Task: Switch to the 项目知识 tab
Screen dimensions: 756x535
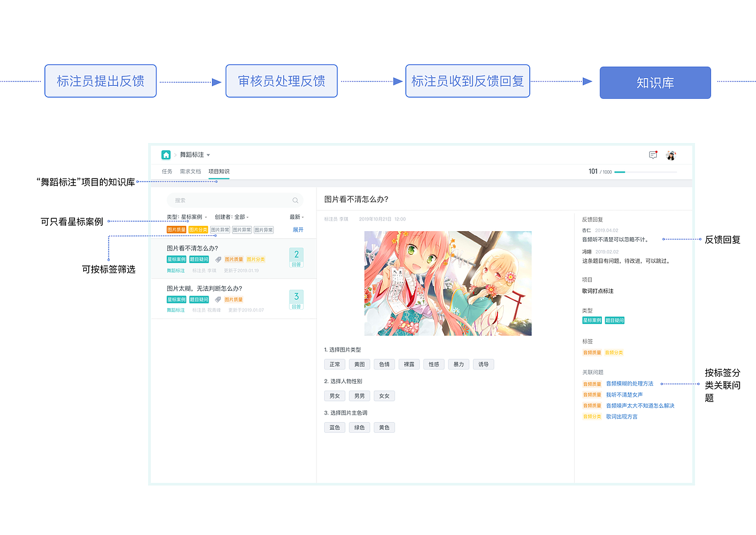Action: [219, 171]
